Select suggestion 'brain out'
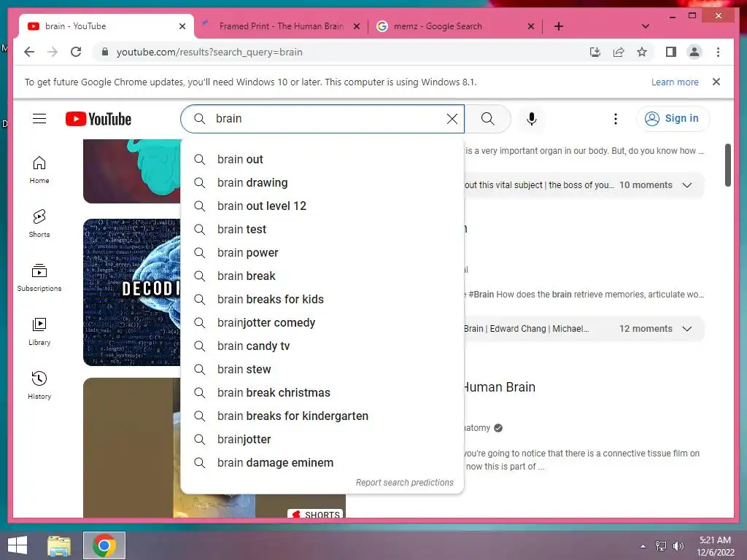The height and width of the screenshot is (560, 747). (322, 160)
